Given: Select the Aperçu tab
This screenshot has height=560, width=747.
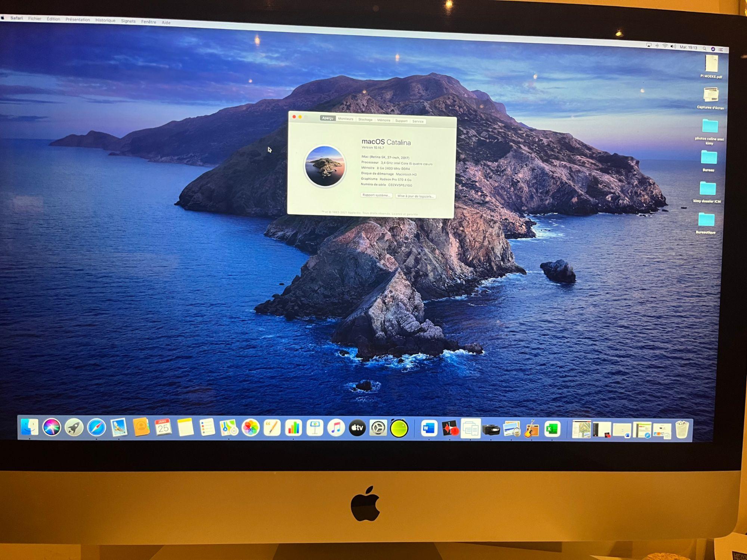Looking at the screenshot, I should tap(328, 118).
